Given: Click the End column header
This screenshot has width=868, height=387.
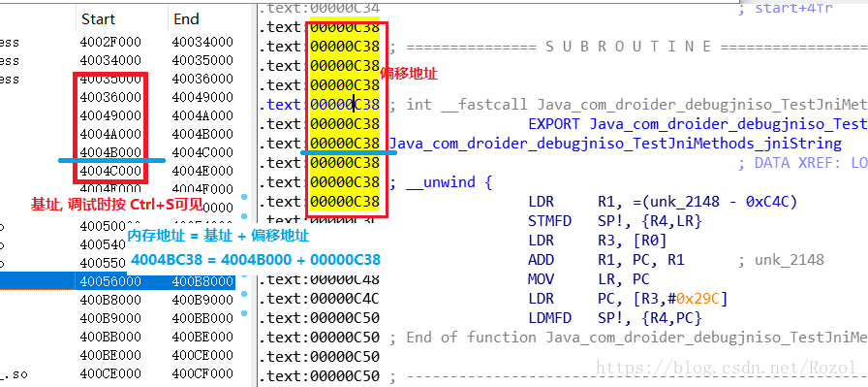Looking at the screenshot, I should point(187,19).
